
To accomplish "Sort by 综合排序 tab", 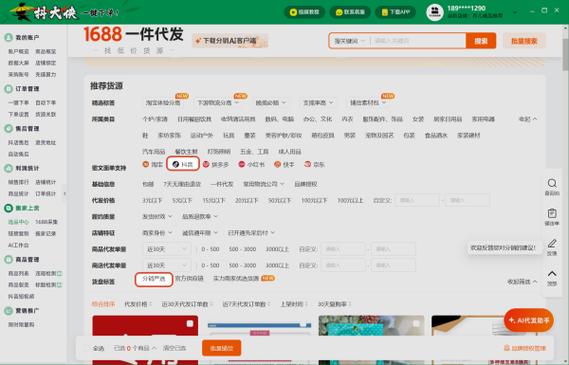I will (x=103, y=304).
